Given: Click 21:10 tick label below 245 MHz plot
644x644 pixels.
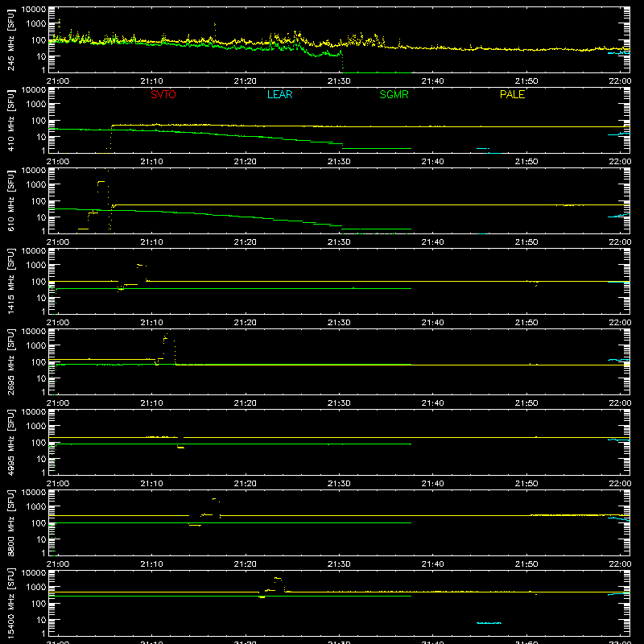Looking at the screenshot, I should pos(151,81).
